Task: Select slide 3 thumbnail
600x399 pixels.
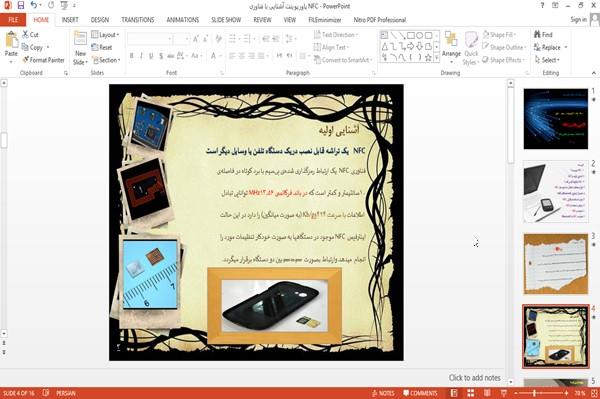Action: click(556, 264)
